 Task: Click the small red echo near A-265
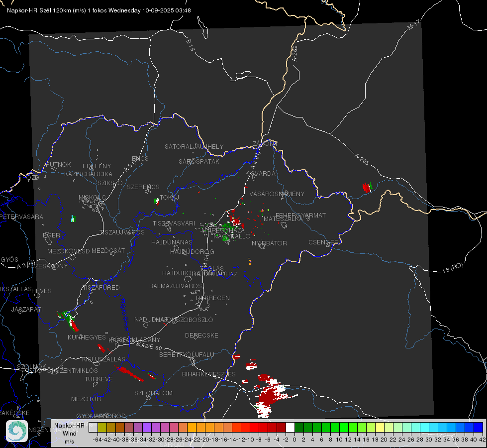click(x=367, y=188)
